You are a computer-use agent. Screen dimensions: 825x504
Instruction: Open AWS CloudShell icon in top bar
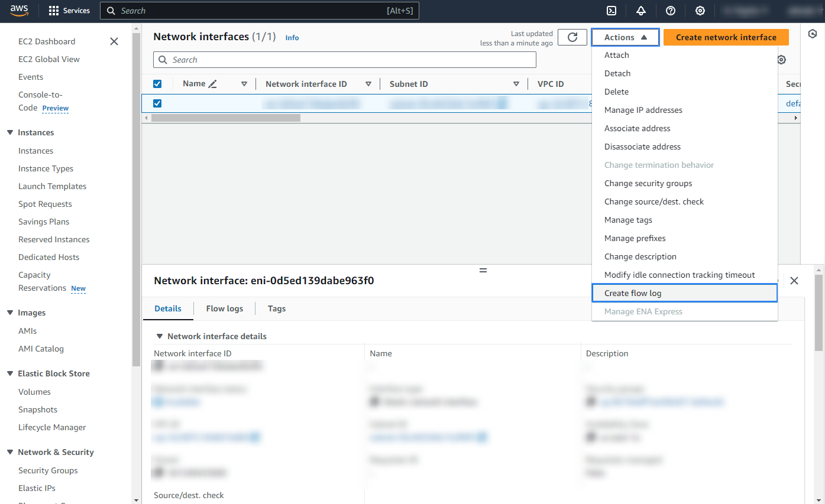(612, 11)
